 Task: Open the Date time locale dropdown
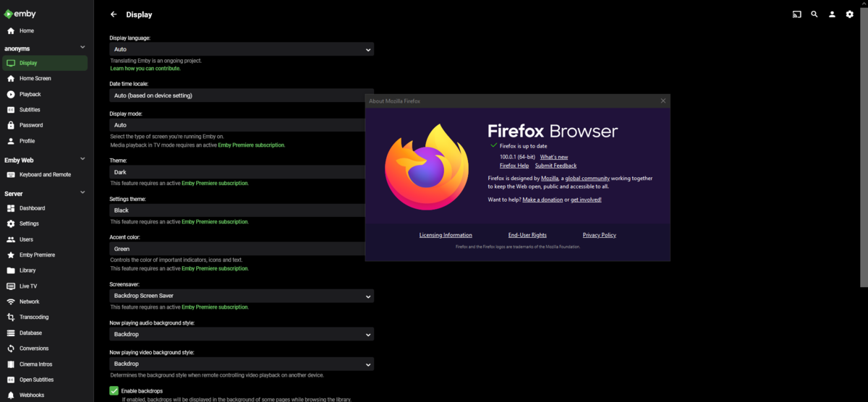tap(242, 95)
